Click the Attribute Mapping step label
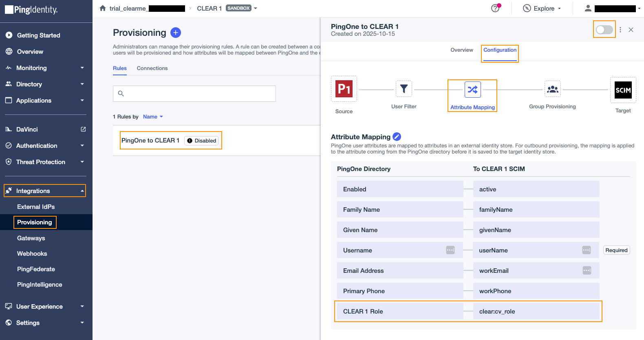 coord(473,107)
